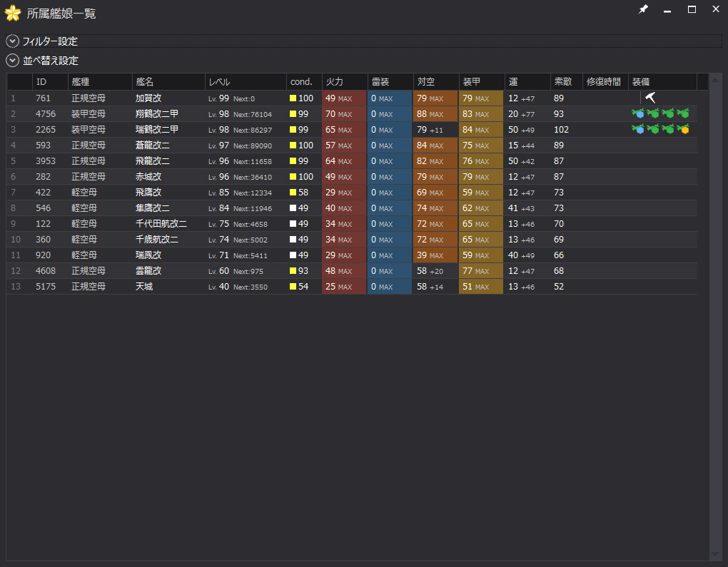This screenshot has width=728, height=567.
Task: Minimize the 所属艦娘一覧 window
Action: (667, 10)
